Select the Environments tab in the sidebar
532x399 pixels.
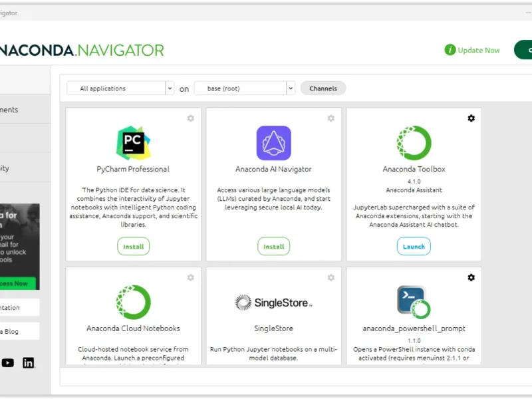click(x=25, y=110)
